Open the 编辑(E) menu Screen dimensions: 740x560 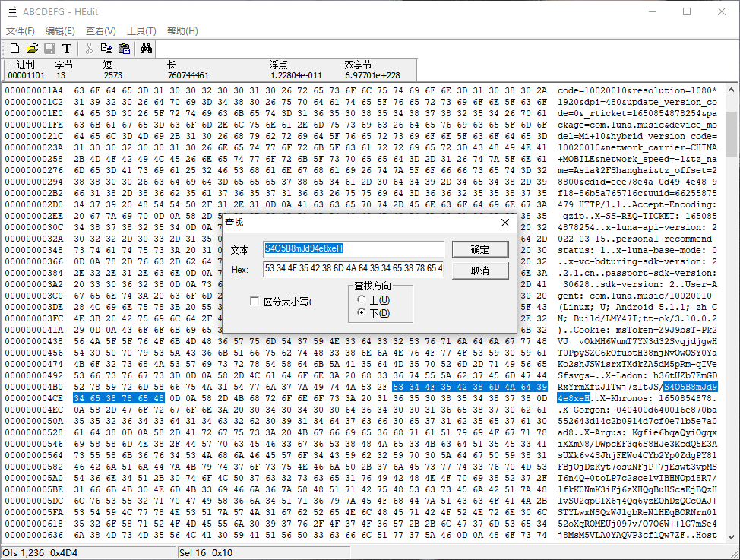click(x=60, y=30)
